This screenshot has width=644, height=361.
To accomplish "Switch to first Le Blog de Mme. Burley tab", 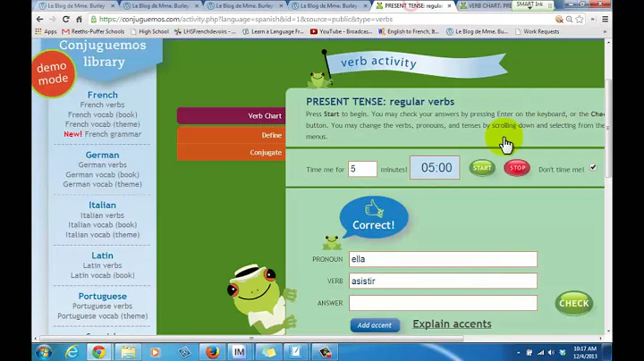I will [74, 5].
